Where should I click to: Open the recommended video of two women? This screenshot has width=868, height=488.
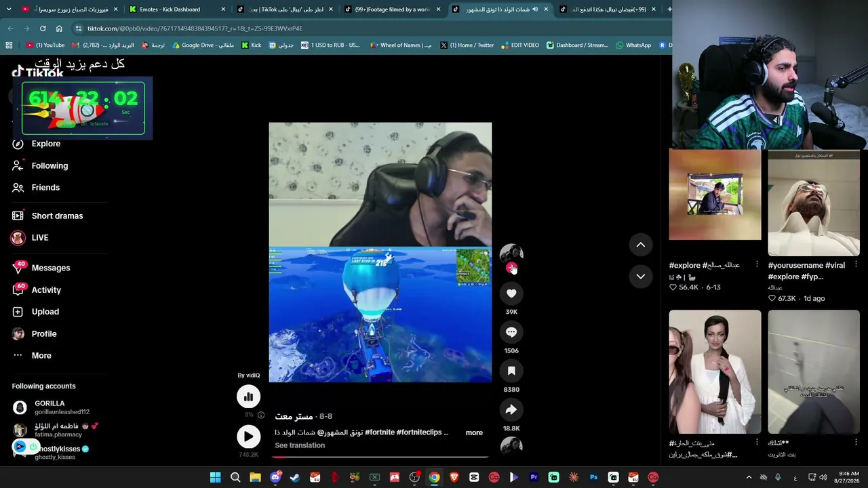point(715,371)
